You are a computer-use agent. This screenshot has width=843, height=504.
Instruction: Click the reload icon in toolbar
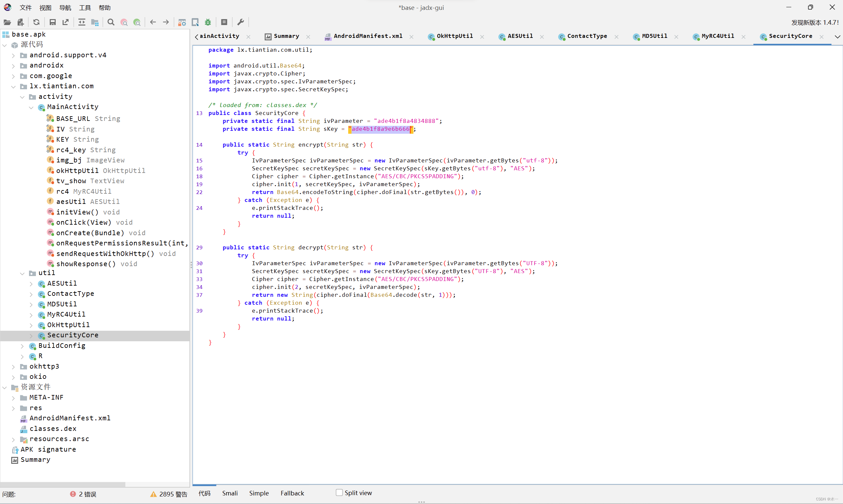click(x=36, y=22)
